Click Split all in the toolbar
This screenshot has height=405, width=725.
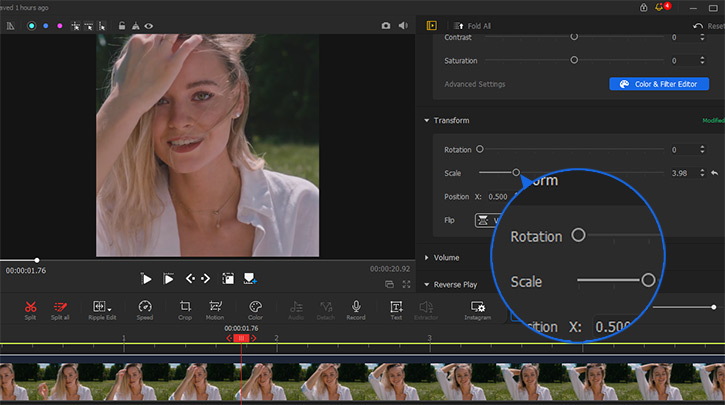tap(60, 307)
